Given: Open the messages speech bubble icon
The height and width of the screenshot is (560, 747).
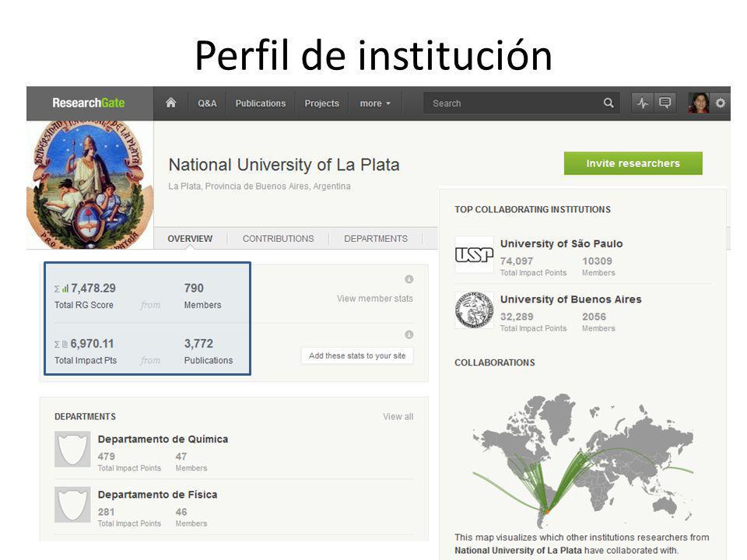Looking at the screenshot, I should coord(665,103).
